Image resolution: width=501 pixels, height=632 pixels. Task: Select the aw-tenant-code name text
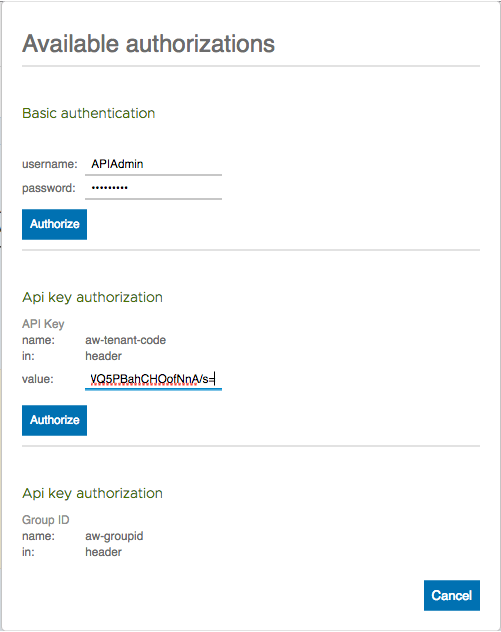(125, 340)
